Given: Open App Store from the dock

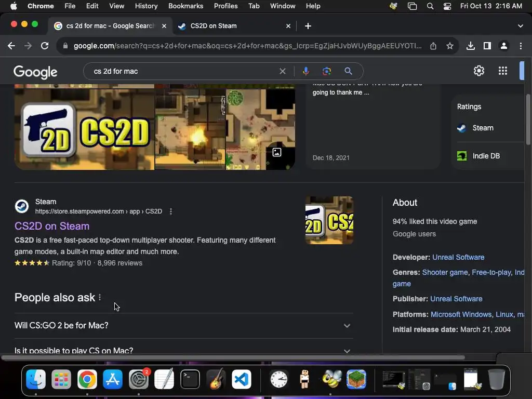Looking at the screenshot, I should click(113, 379).
